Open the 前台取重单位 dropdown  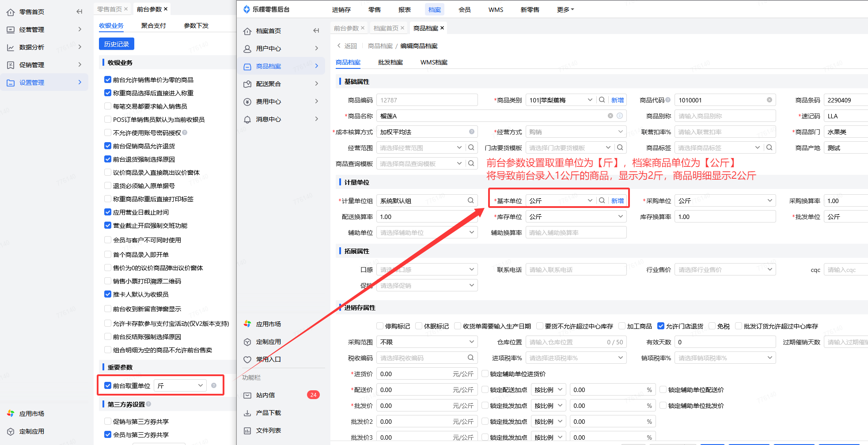(180, 385)
